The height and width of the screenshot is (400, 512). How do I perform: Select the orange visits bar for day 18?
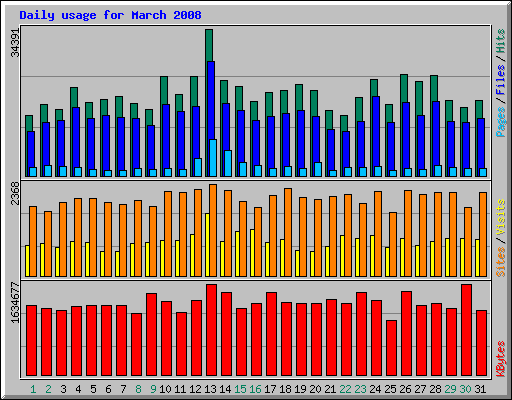point(288,232)
